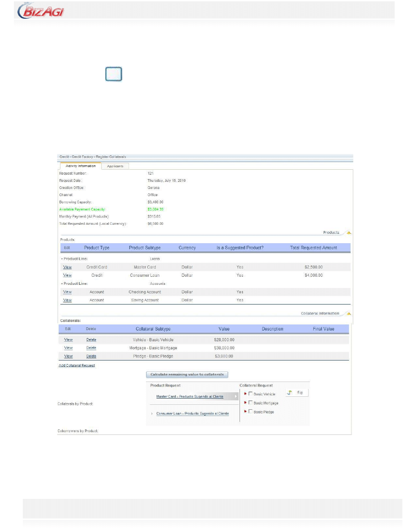Tick the Basic Pledge checkbox
The width and height of the screenshot is (411, 532).
coord(251,412)
